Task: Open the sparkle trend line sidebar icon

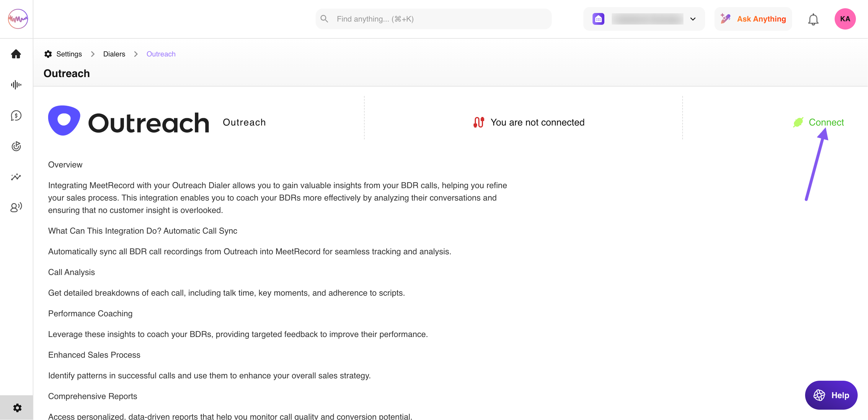Action: tap(16, 177)
